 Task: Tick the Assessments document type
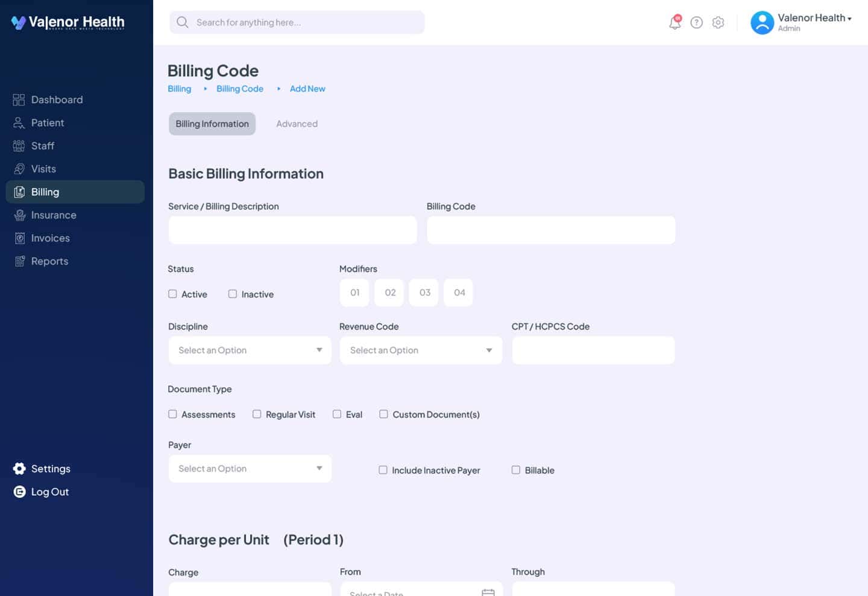(172, 414)
